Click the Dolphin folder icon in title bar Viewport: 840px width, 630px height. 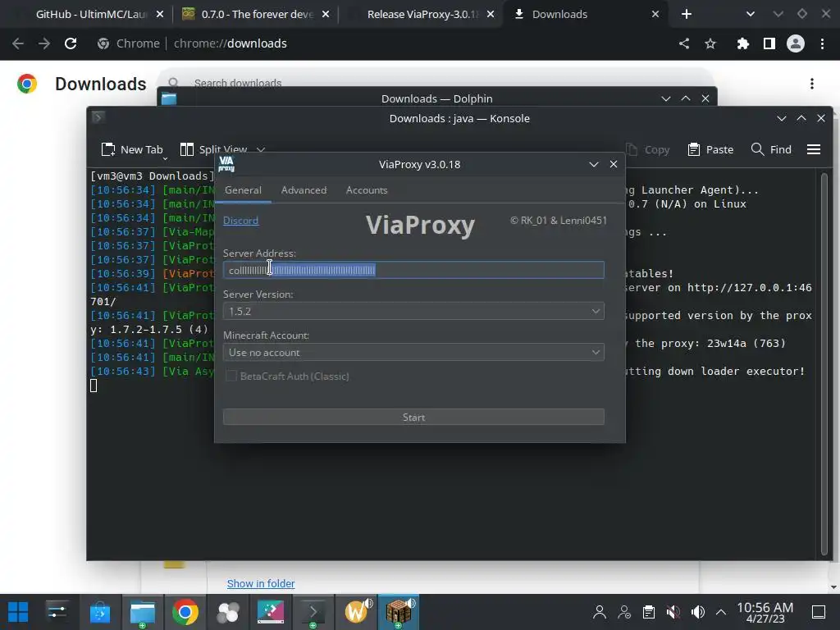169,98
